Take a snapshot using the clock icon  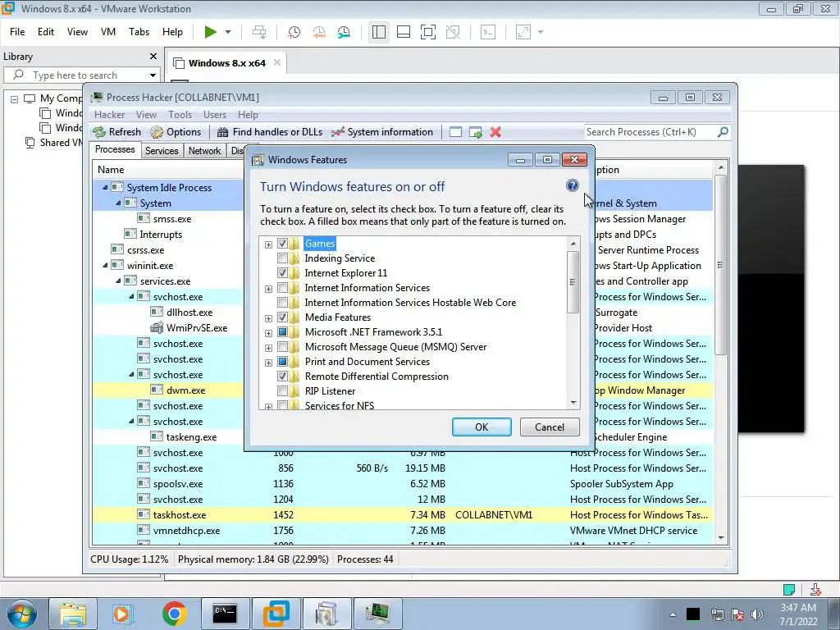coord(294,32)
